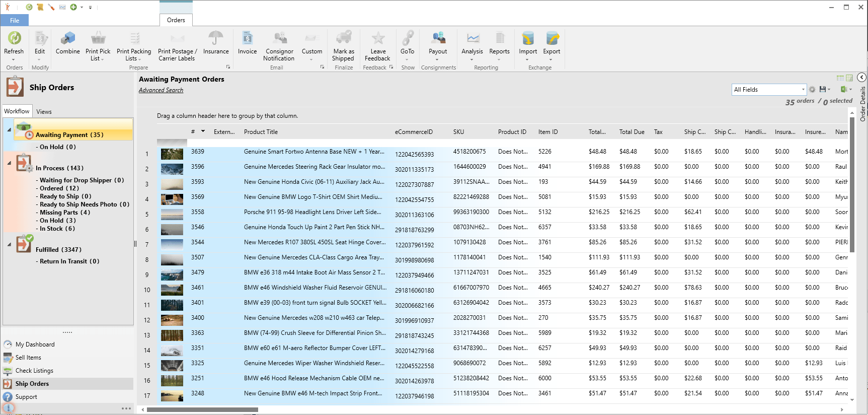This screenshot has width=868, height=415.
Task: Click the Leave Feedback star icon
Action: [378, 38]
